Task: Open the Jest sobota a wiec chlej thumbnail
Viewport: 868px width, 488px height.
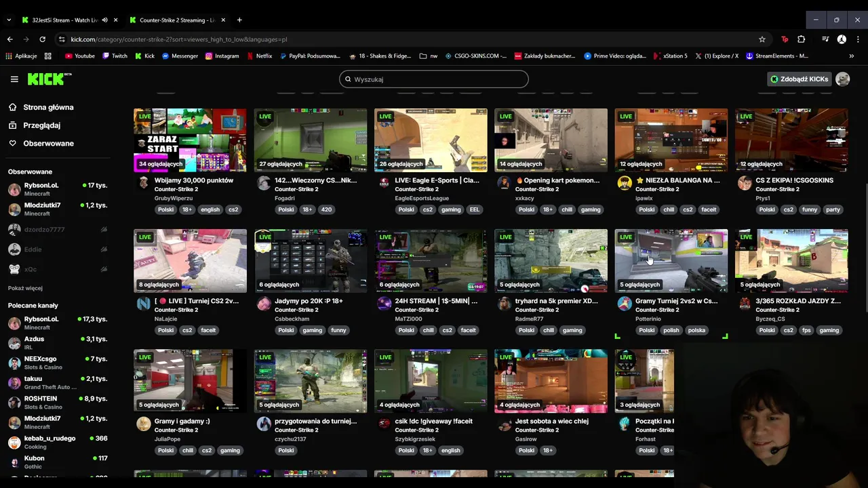Action: tap(551, 381)
